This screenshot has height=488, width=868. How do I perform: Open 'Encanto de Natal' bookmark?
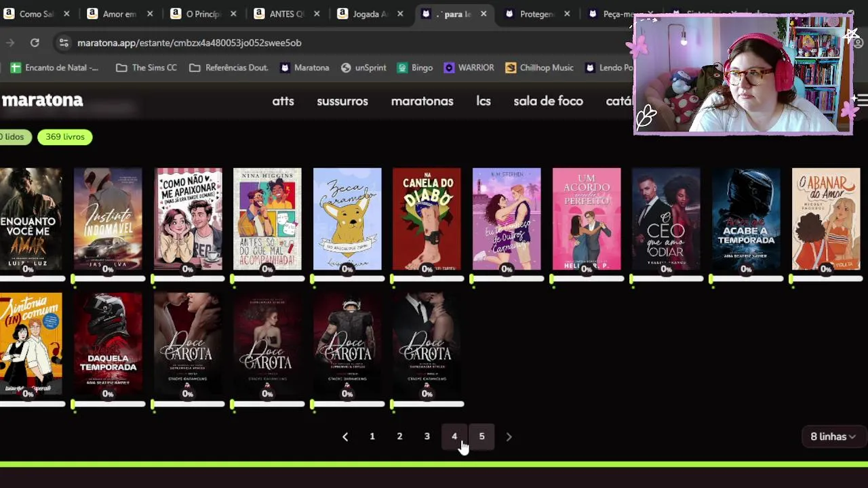[54, 68]
